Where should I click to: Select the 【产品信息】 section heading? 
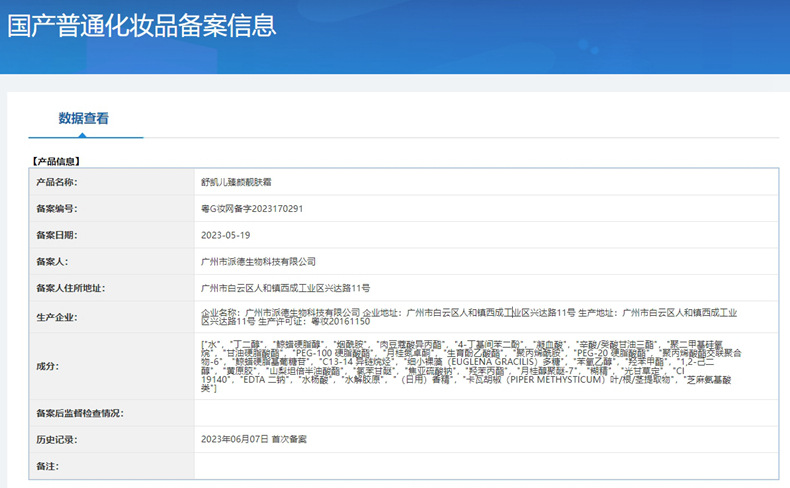coord(55,161)
